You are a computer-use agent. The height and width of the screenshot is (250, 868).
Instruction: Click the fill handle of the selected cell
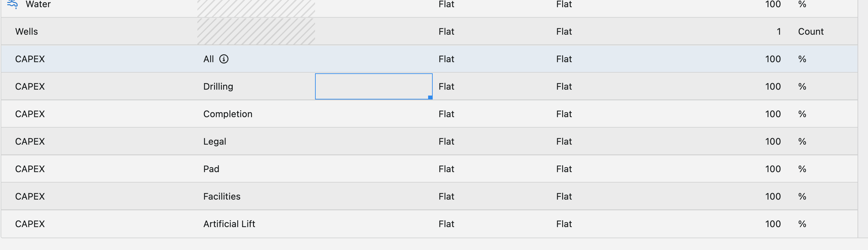[430, 98]
